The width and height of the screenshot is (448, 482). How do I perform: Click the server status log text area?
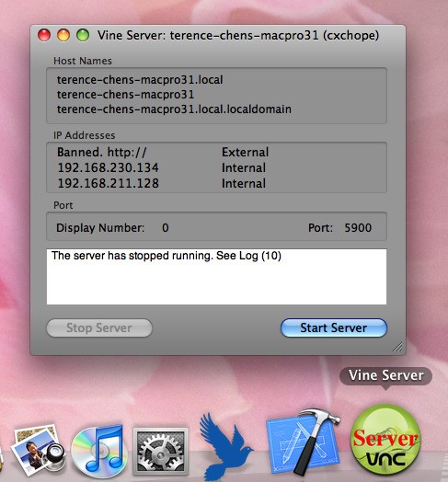pos(216,277)
